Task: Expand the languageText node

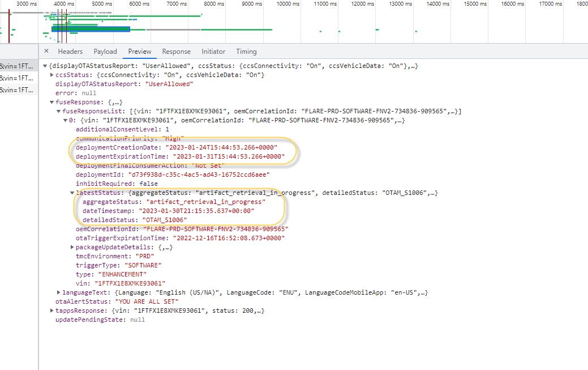Action: 59,292
